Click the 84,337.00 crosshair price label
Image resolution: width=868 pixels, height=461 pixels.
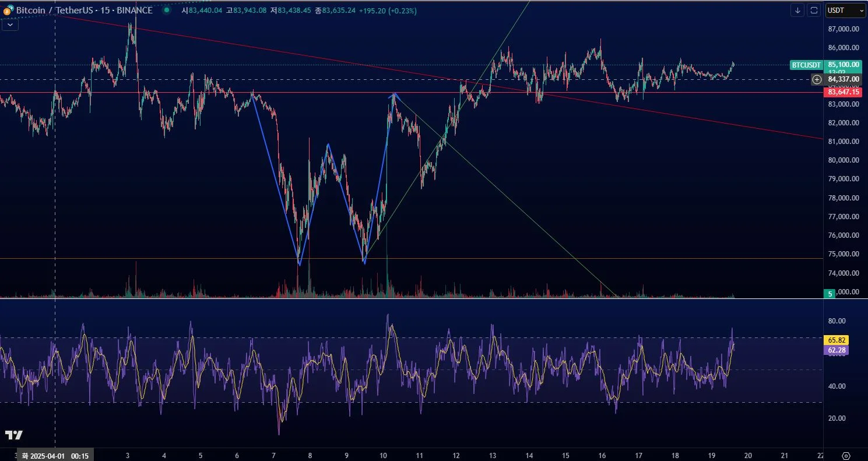[844, 79]
